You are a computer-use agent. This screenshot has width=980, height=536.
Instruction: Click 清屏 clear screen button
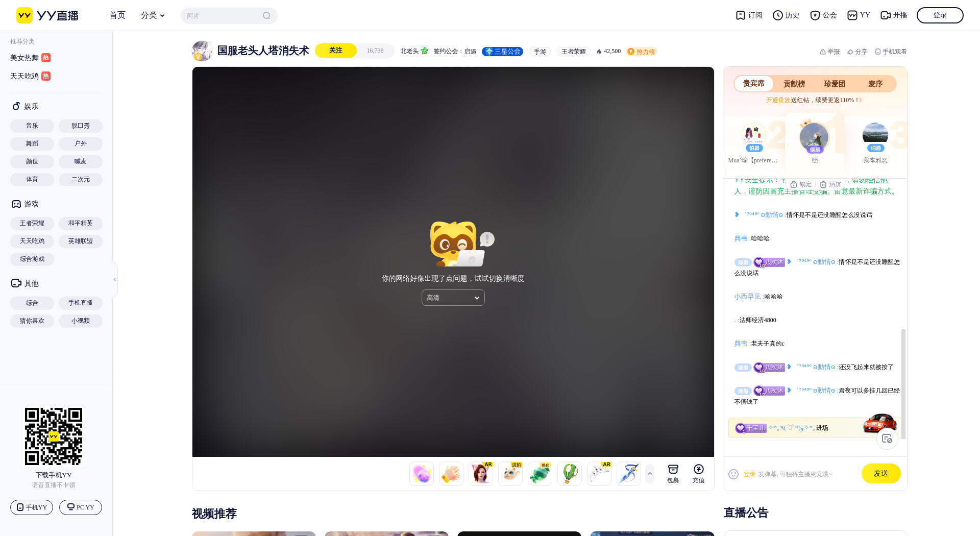click(x=830, y=184)
